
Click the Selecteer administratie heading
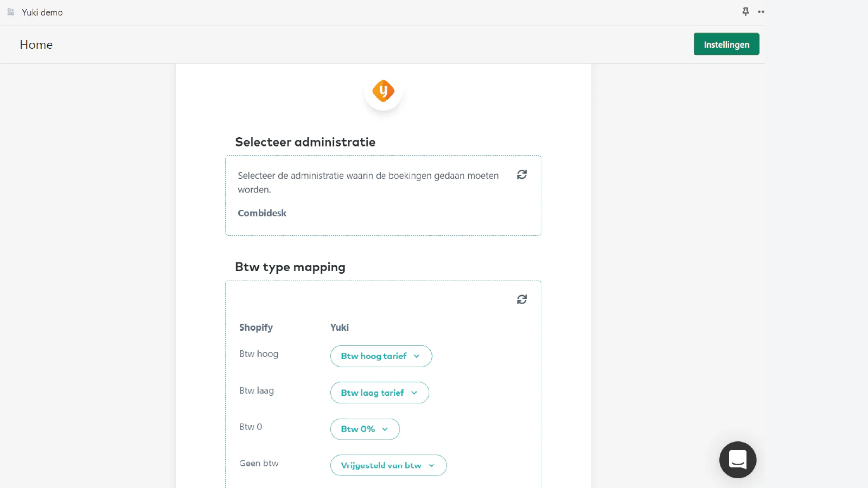coord(305,142)
